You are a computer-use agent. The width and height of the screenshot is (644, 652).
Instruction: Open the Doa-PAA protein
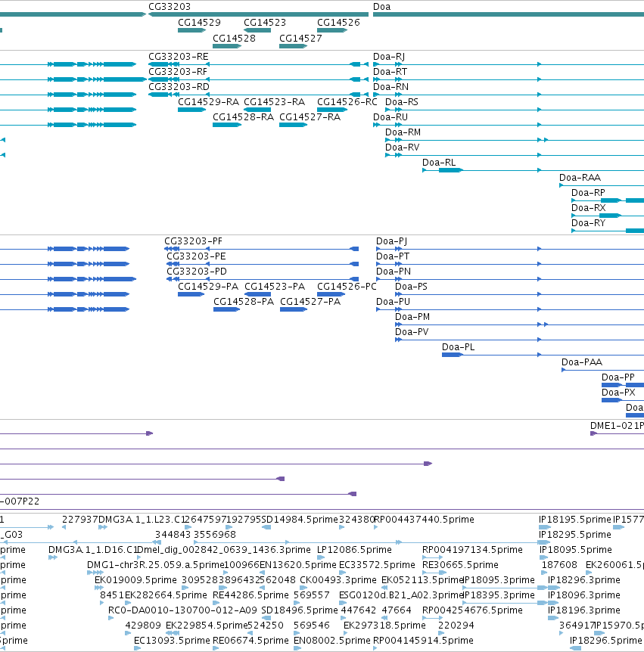tap(582, 362)
